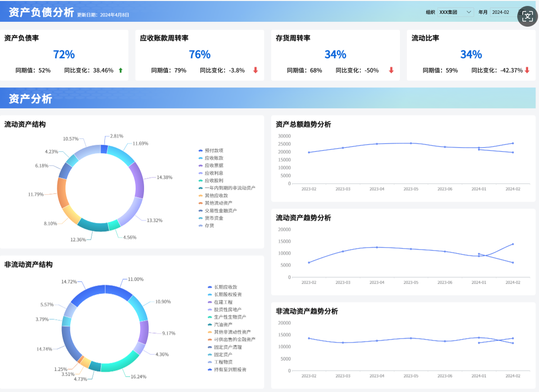The height and width of the screenshot is (392, 539).
Task: Click the 76% value in 应收账款周转率
Action: 200,54
